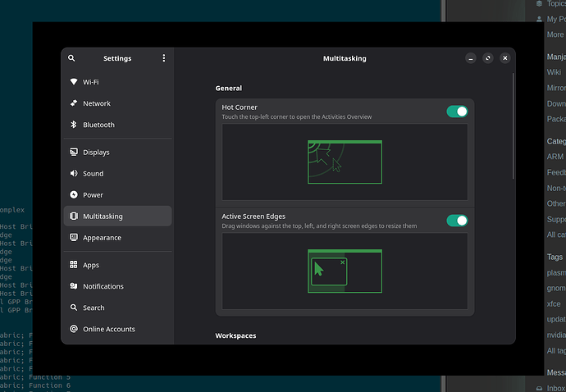Click the Active Screen Edges row title
566x392 pixels.
tap(253, 217)
